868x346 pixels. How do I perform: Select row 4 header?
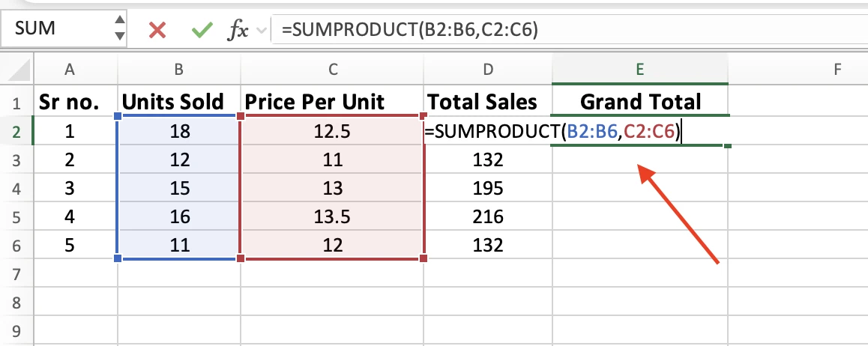coord(16,189)
